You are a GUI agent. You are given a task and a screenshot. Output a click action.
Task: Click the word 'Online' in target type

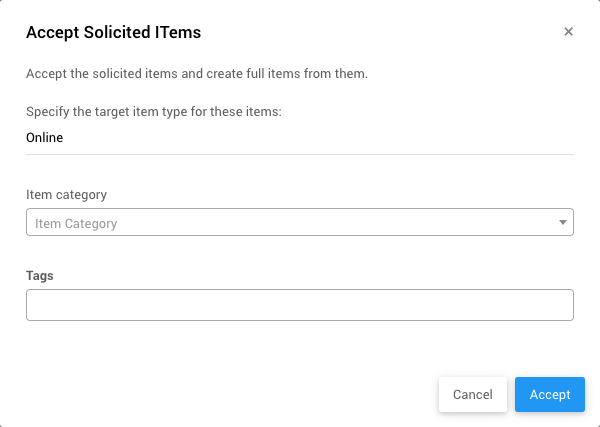pyautogui.click(x=44, y=138)
